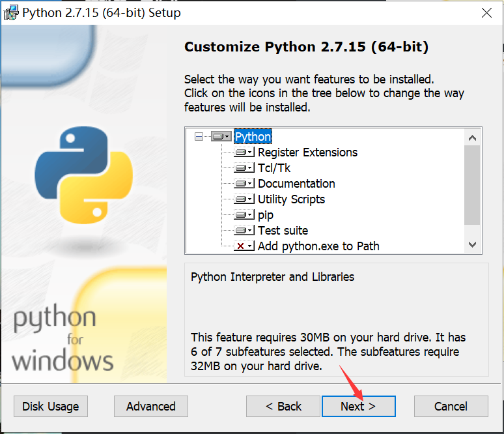504x434 pixels.
Task: Click the setup installer icon in title bar
Action: (x=11, y=13)
